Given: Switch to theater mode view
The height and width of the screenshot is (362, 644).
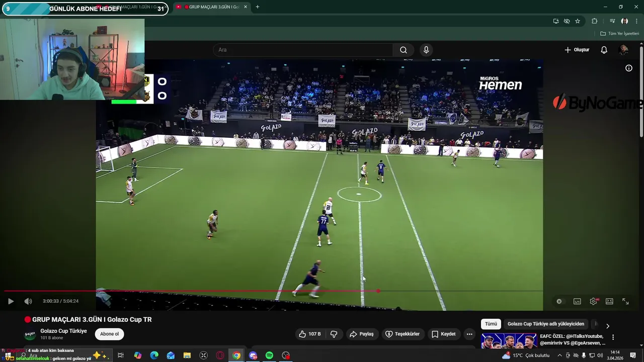Looking at the screenshot, I should pos(609,301).
